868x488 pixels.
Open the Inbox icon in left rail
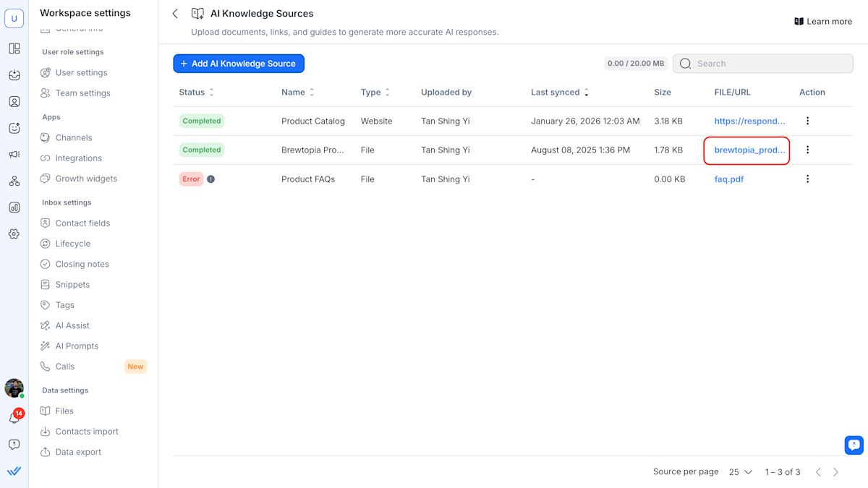tap(14, 75)
